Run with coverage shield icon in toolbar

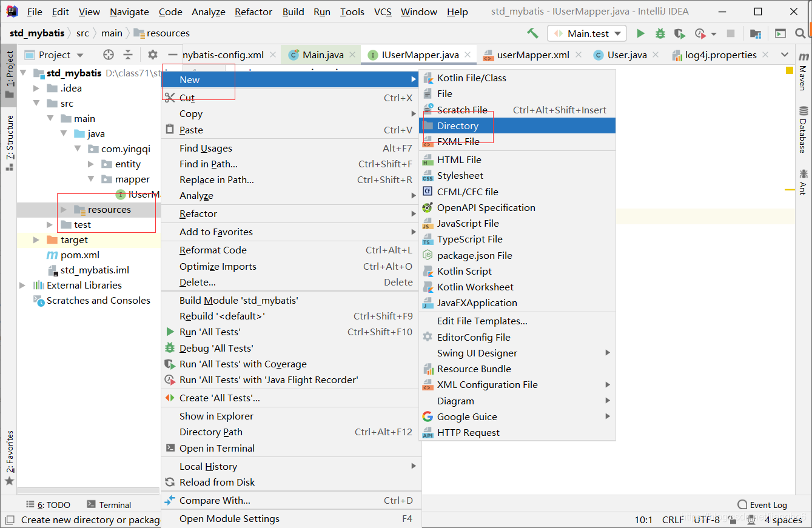click(680, 33)
